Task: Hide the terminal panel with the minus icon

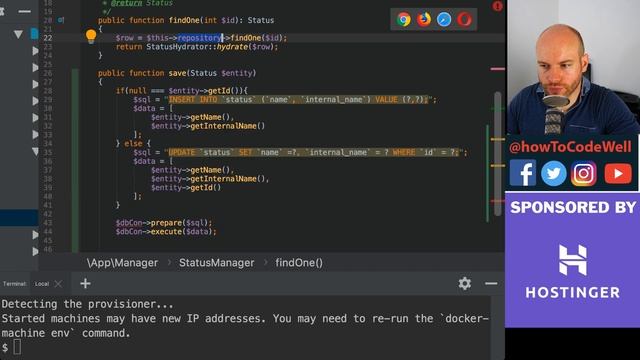Action: [x=491, y=283]
